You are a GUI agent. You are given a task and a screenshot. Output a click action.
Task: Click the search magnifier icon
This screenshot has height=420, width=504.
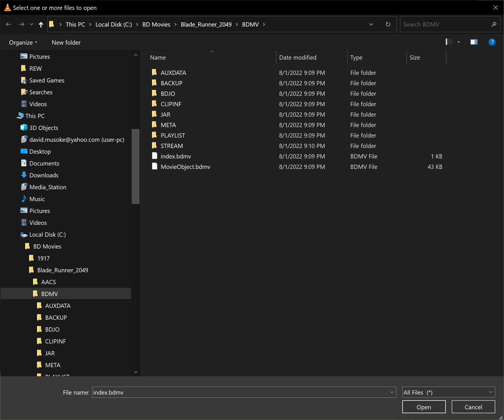tap(494, 25)
